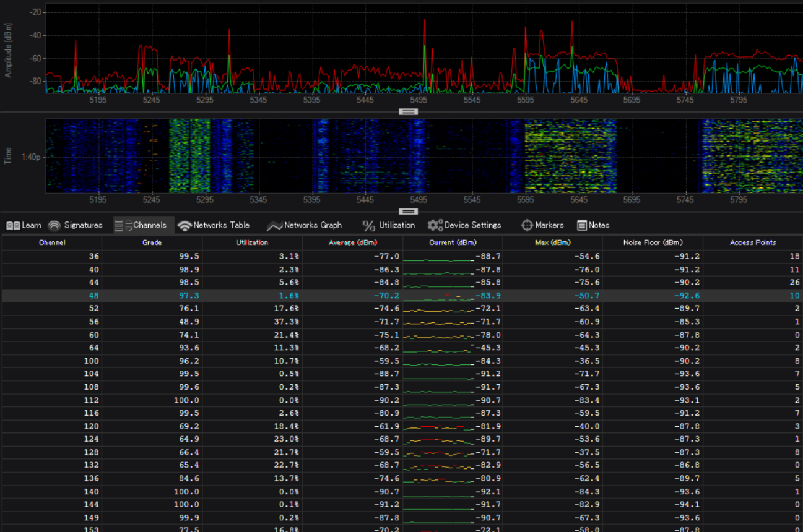Open the Notes icon
The image size is (803, 532).
click(582, 225)
